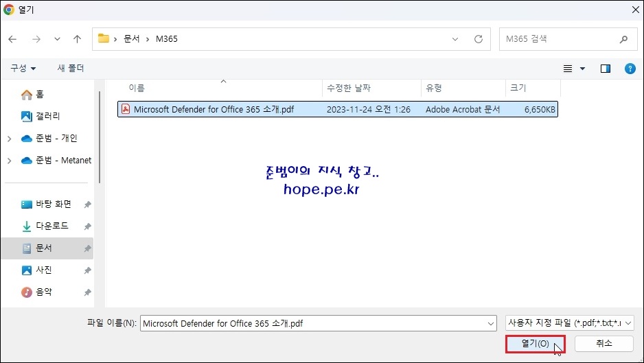Select M365 breadcrumb in address bar

(167, 39)
